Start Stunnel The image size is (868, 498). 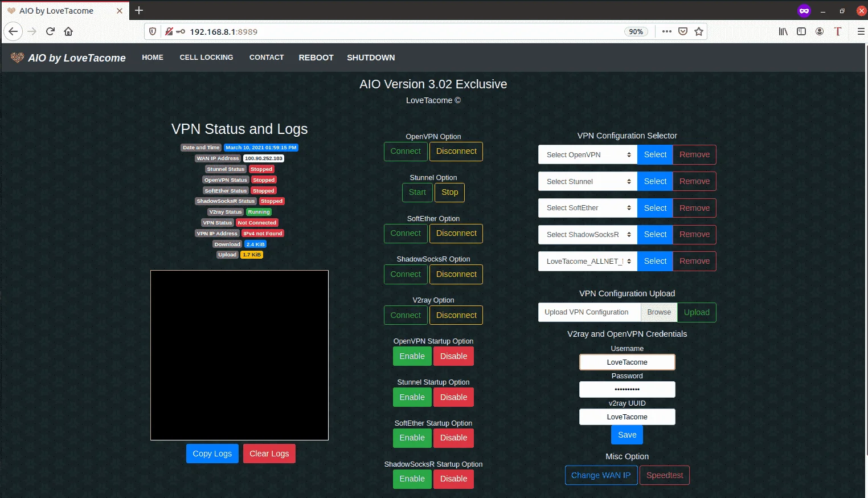[417, 192]
